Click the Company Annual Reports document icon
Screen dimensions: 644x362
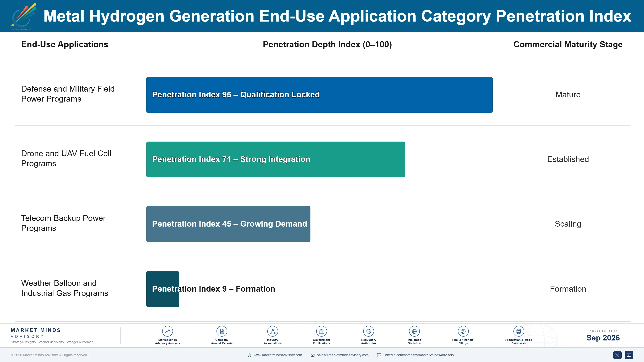pos(222,331)
